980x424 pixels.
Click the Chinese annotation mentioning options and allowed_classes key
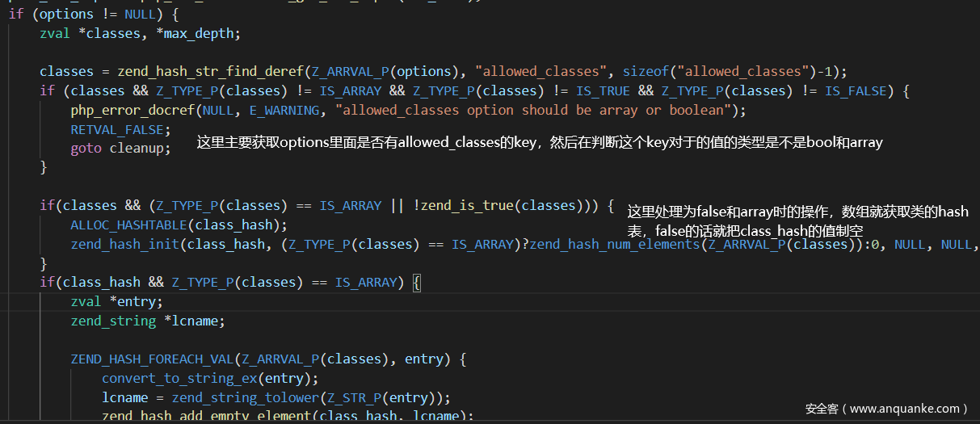click(x=540, y=143)
